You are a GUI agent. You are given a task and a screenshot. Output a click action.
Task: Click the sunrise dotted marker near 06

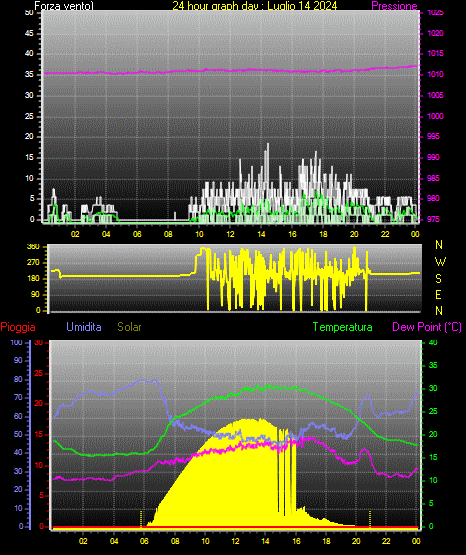coord(141,519)
